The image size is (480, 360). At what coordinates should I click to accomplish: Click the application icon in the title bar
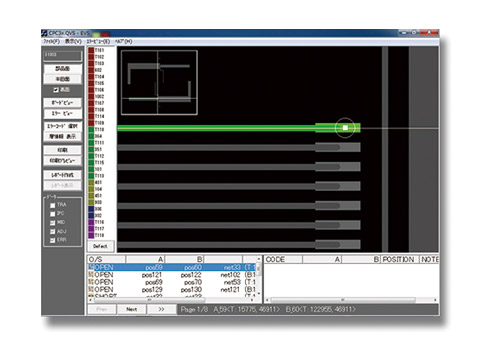coord(45,33)
